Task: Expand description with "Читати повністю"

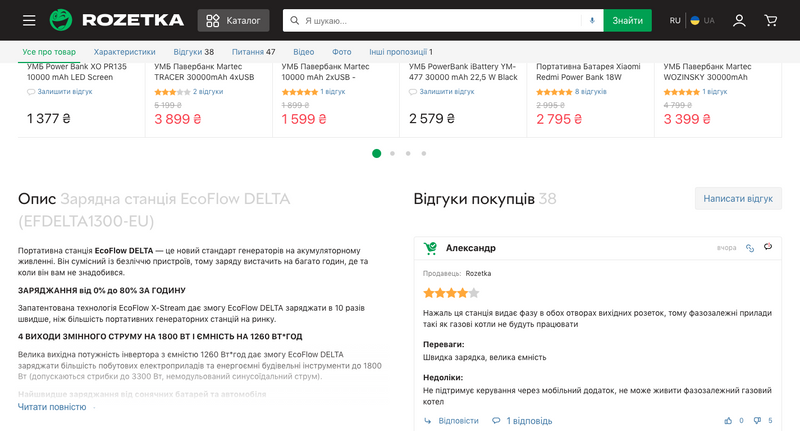Action: (52, 407)
